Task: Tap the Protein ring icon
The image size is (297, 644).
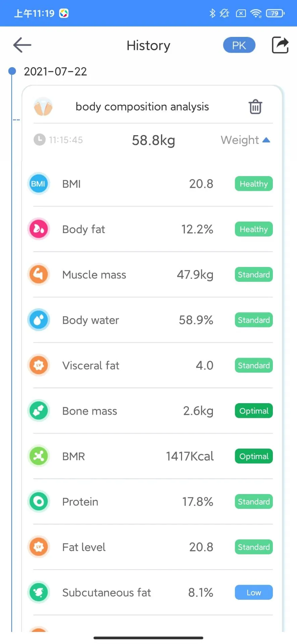Action: point(39,502)
